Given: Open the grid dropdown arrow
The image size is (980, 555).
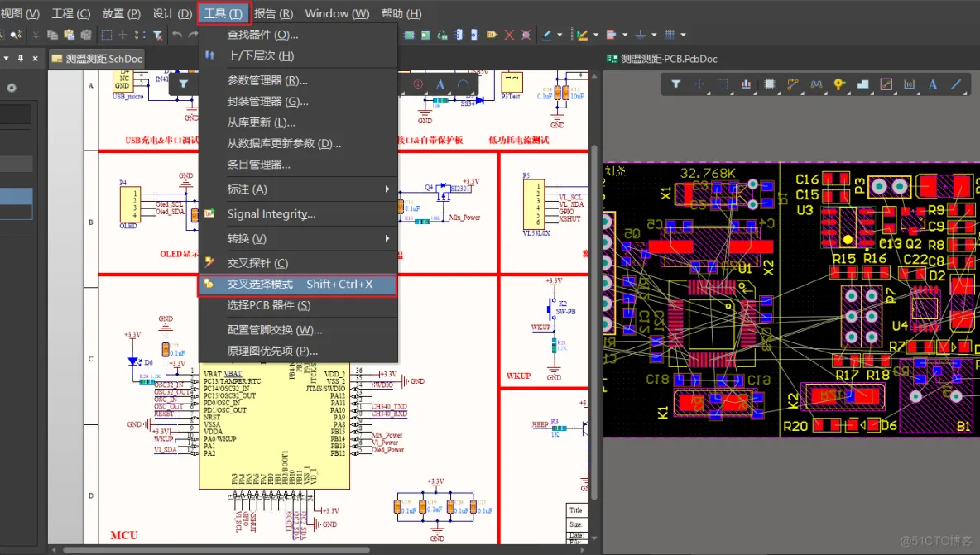Looking at the screenshot, I should point(683,35).
